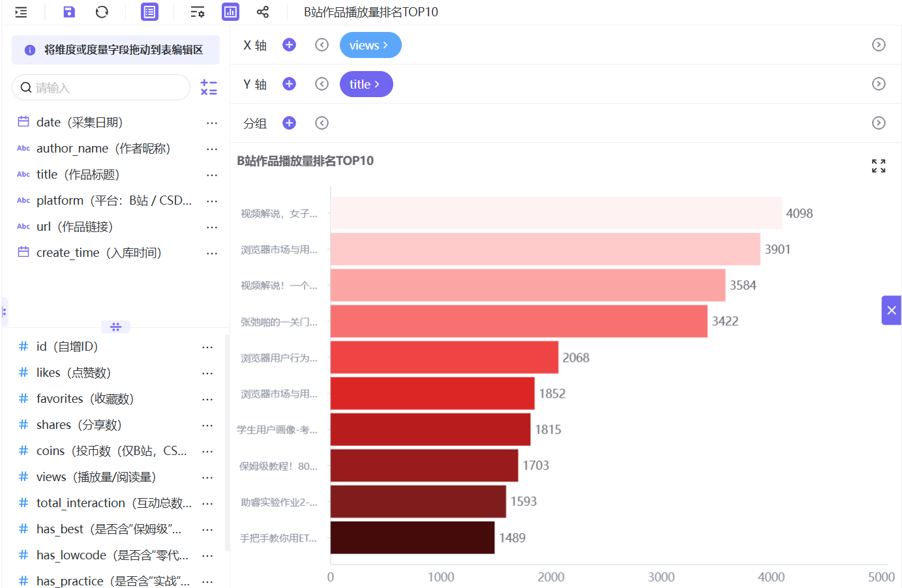Open more options for create_time field
The image size is (902, 588).
(x=212, y=253)
